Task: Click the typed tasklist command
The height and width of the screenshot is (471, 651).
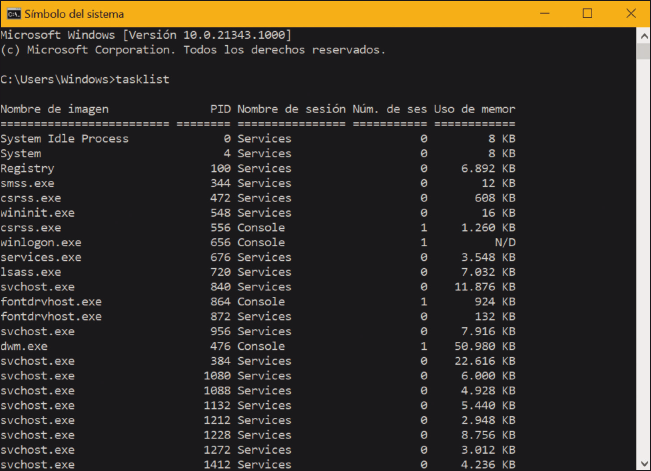Action: [143, 79]
